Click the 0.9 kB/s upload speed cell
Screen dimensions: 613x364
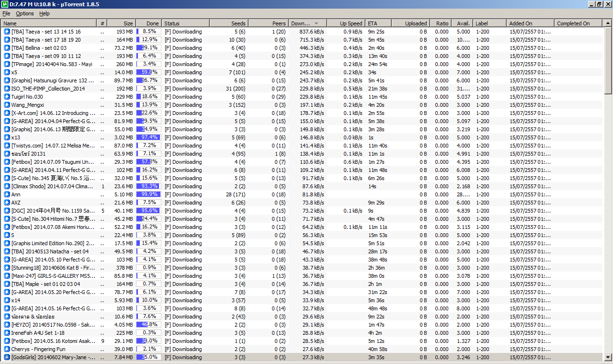(x=353, y=32)
